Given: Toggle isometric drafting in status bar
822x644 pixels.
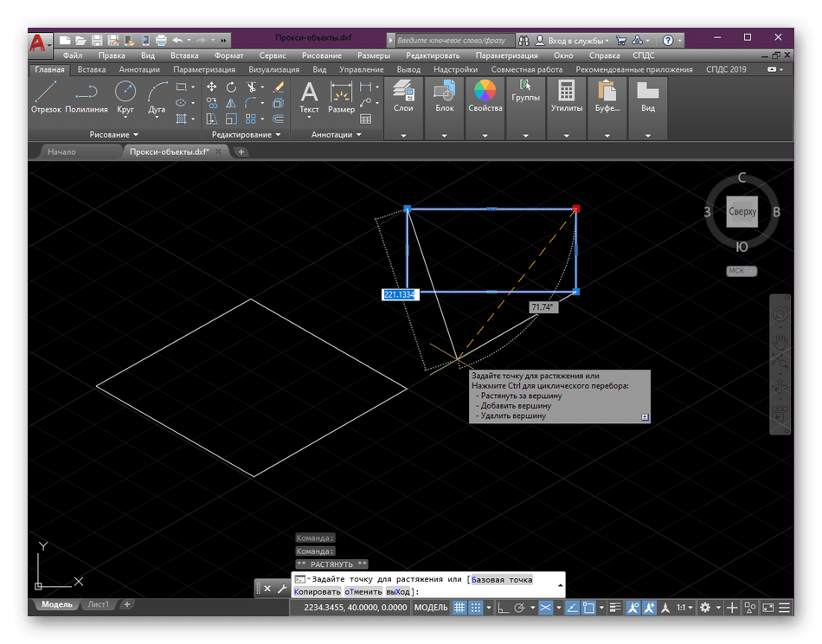Looking at the screenshot, I should [x=546, y=608].
